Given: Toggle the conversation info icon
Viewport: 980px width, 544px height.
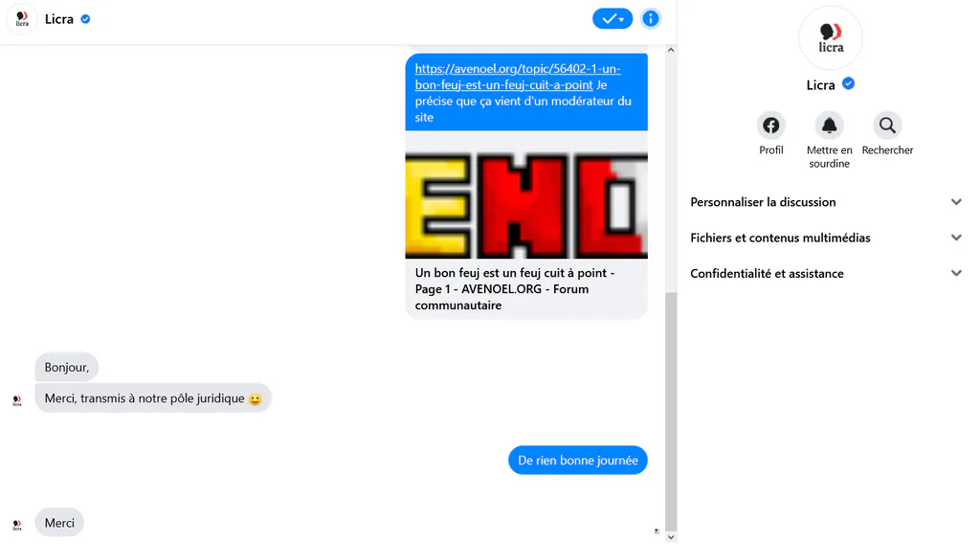Looking at the screenshot, I should point(650,19).
